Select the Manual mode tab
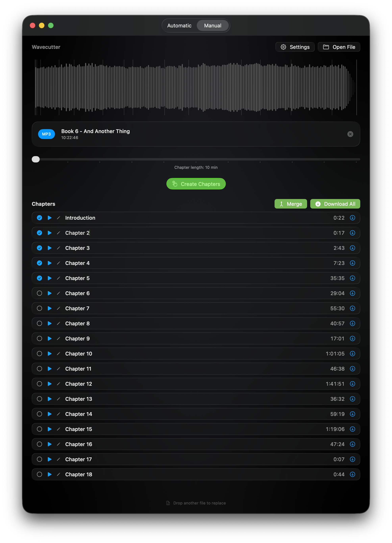Image resolution: width=392 pixels, height=543 pixels. (x=212, y=26)
